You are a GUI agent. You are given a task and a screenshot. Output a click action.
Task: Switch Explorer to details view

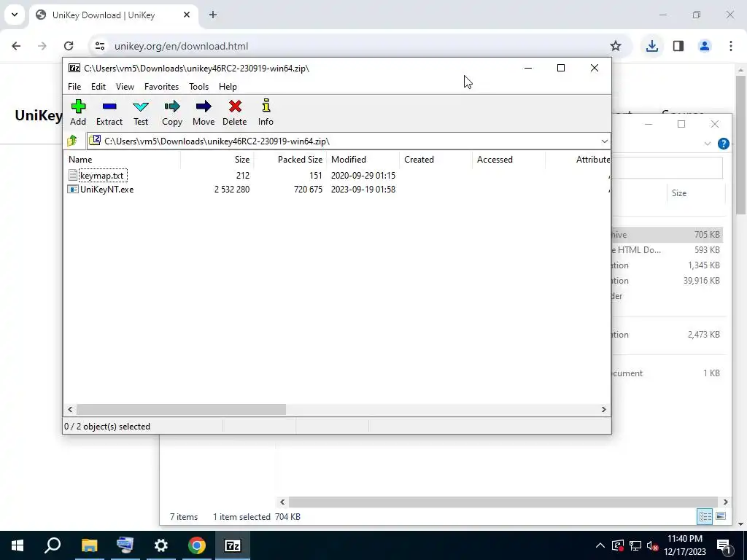(x=705, y=517)
